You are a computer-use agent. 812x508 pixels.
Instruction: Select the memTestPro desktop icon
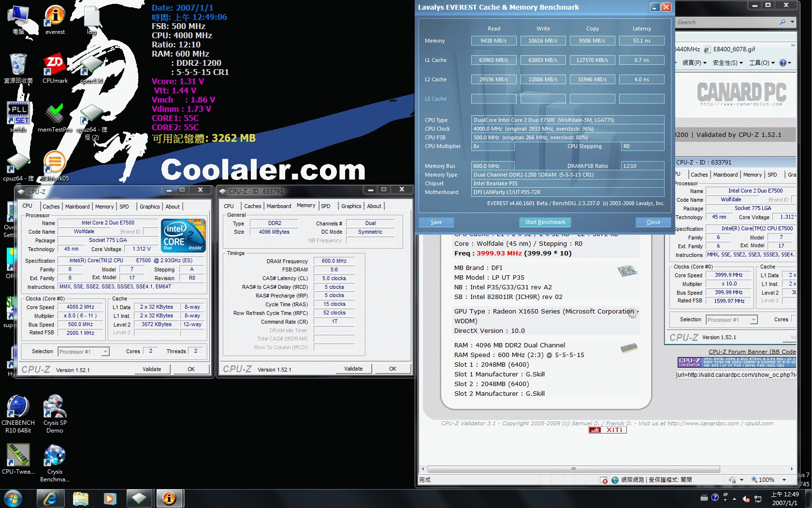point(55,117)
